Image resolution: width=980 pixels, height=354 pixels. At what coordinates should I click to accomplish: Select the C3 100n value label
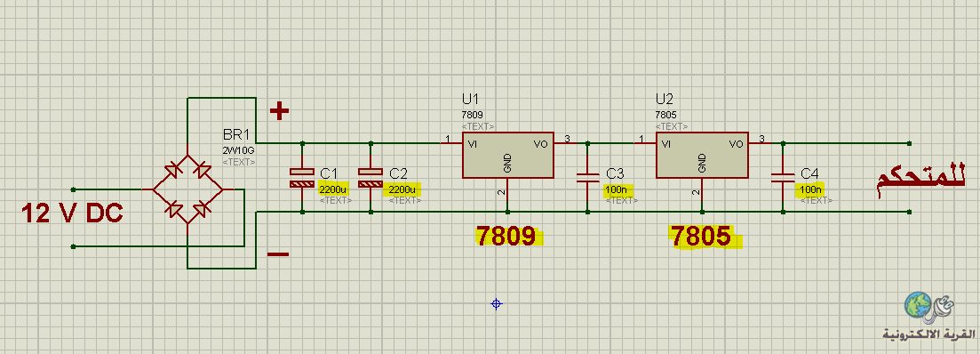pyautogui.click(x=617, y=189)
